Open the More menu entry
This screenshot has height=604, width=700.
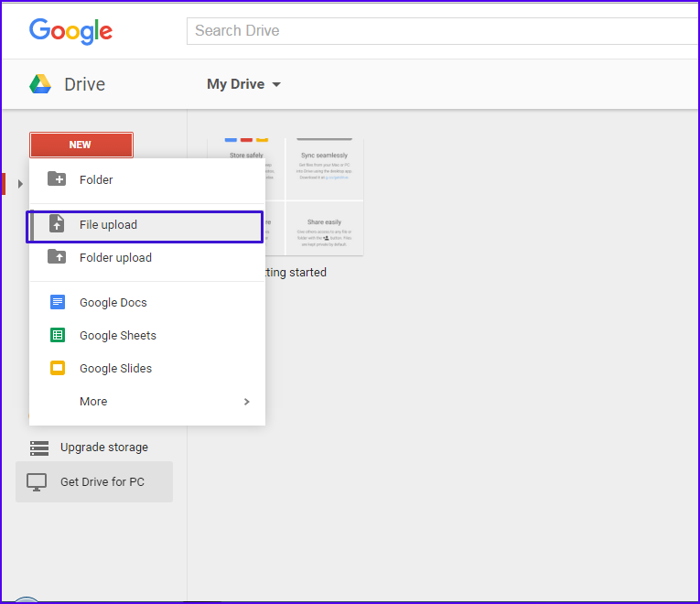(x=147, y=402)
